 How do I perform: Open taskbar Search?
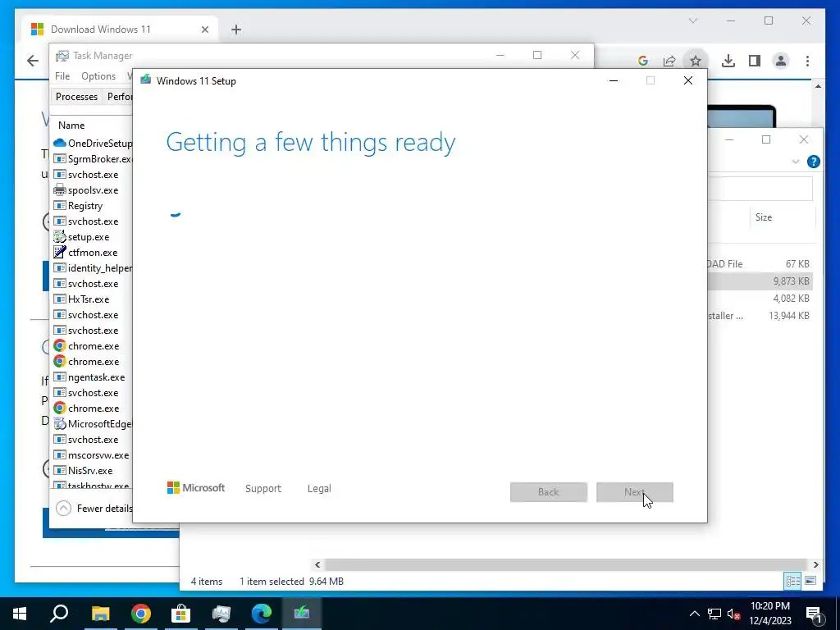tap(59, 614)
